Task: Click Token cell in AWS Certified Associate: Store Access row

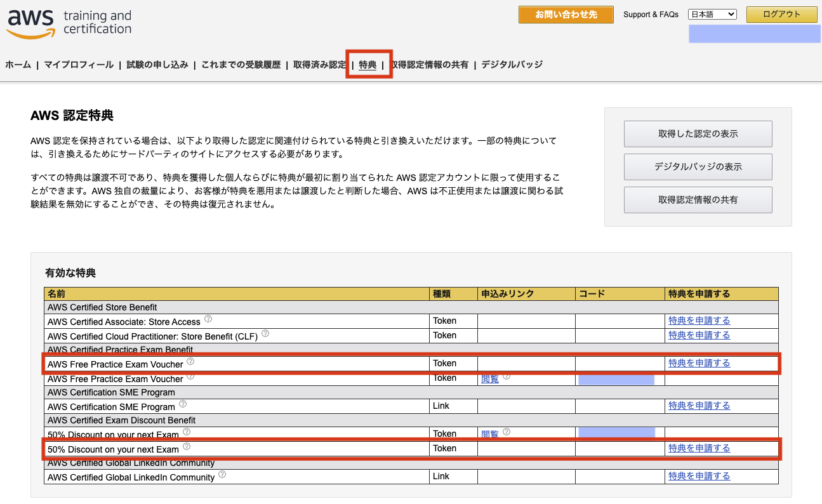Action: pyautogui.click(x=453, y=321)
